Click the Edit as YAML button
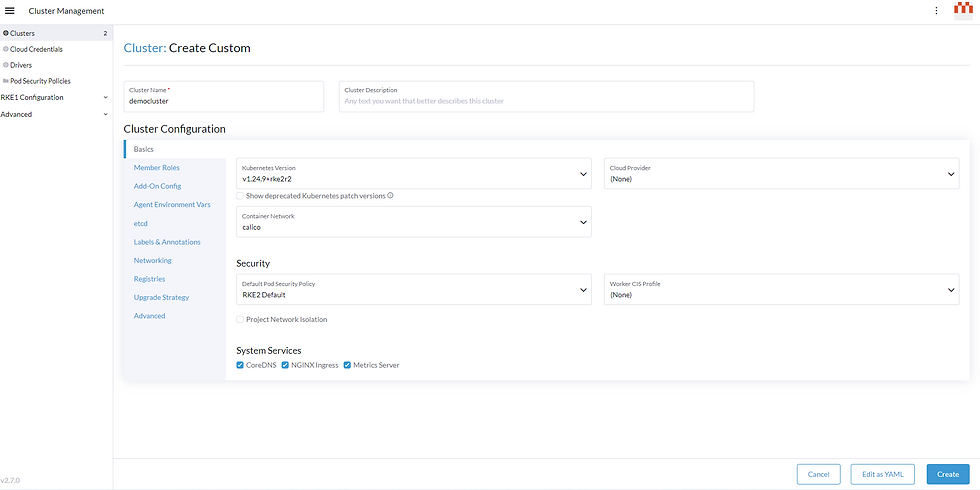980x490 pixels. [x=883, y=474]
